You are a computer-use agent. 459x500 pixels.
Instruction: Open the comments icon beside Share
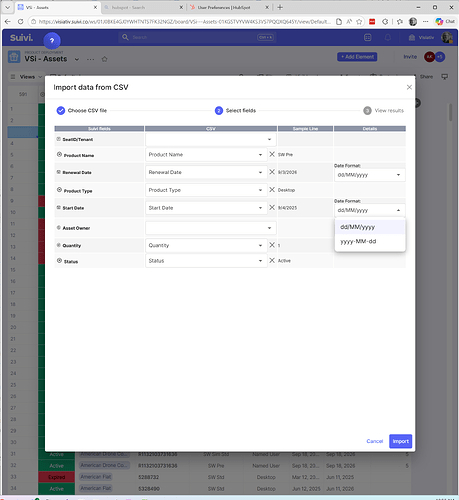[444, 77]
